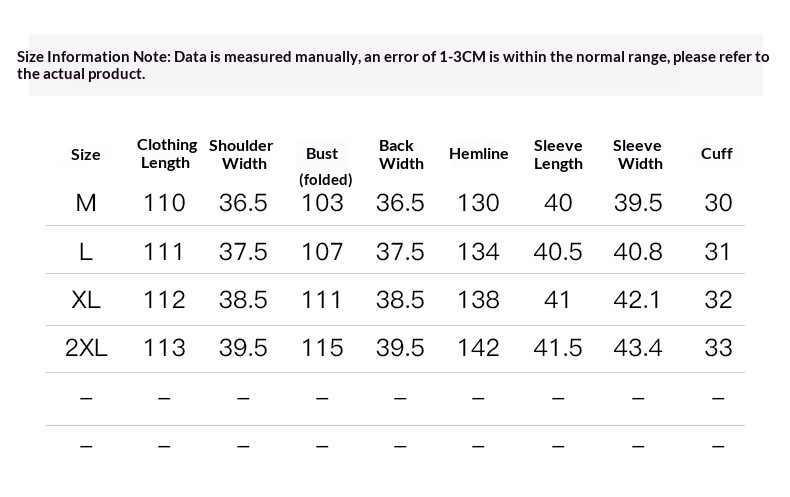The height and width of the screenshot is (497, 790).
Task: Click cuff value 31 in L row
Action: (717, 251)
